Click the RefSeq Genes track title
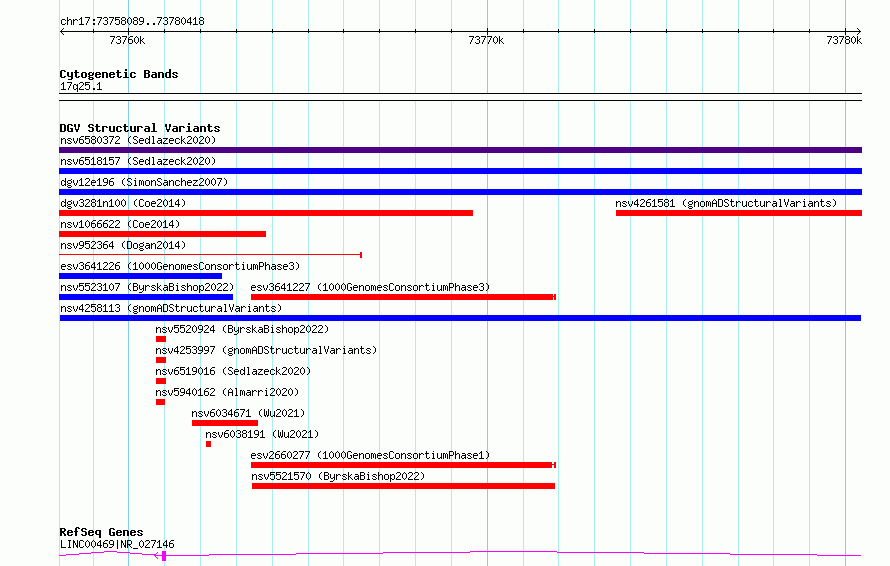Viewport: 890px width, 566px height. coord(101,532)
